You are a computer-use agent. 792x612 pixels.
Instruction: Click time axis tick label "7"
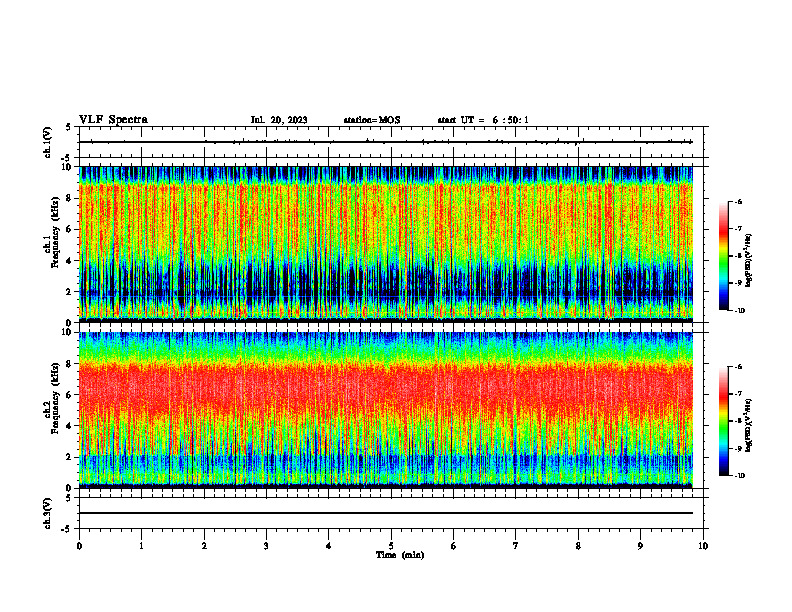point(516,546)
